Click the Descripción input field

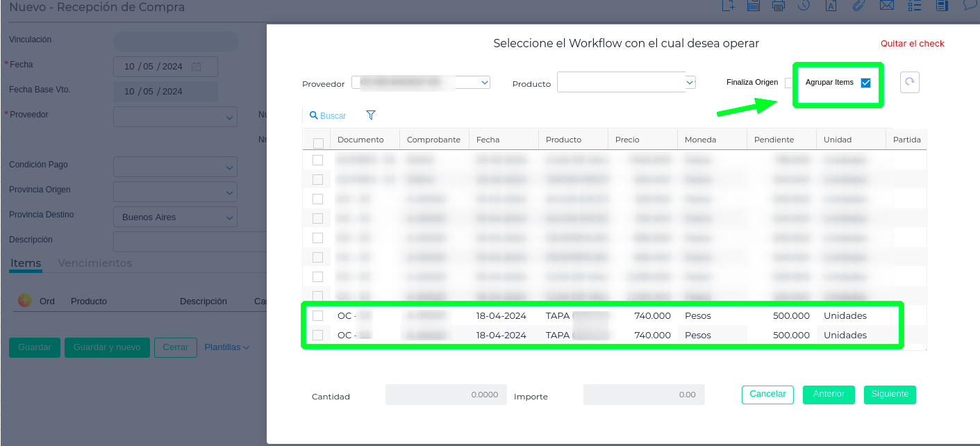click(190, 242)
